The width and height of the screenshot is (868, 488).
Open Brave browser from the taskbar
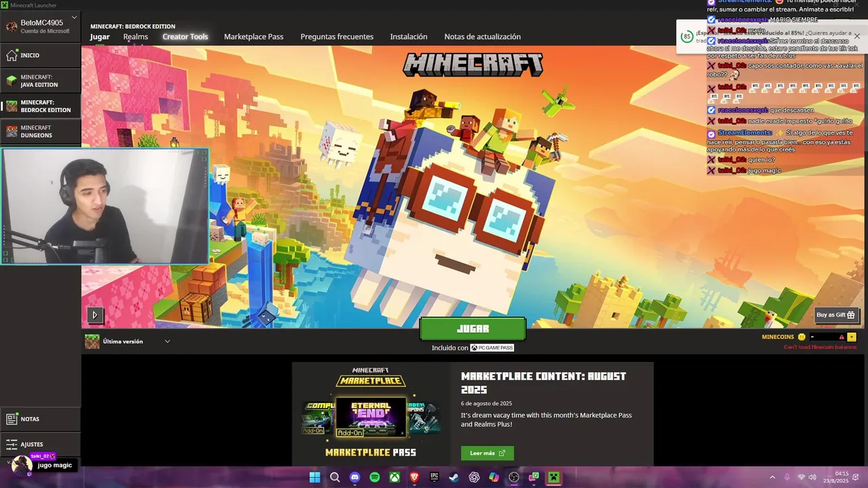click(x=414, y=477)
